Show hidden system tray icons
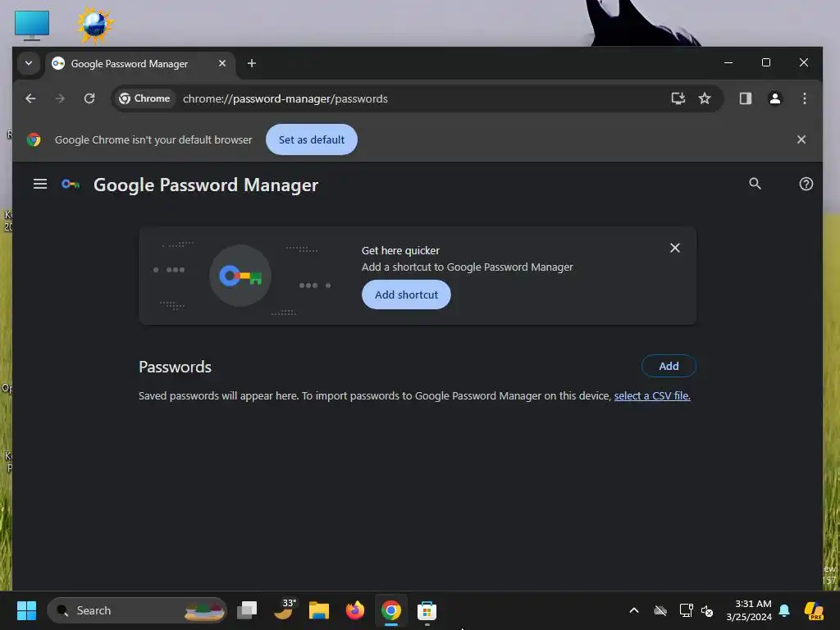This screenshot has height=630, width=840. 634,610
